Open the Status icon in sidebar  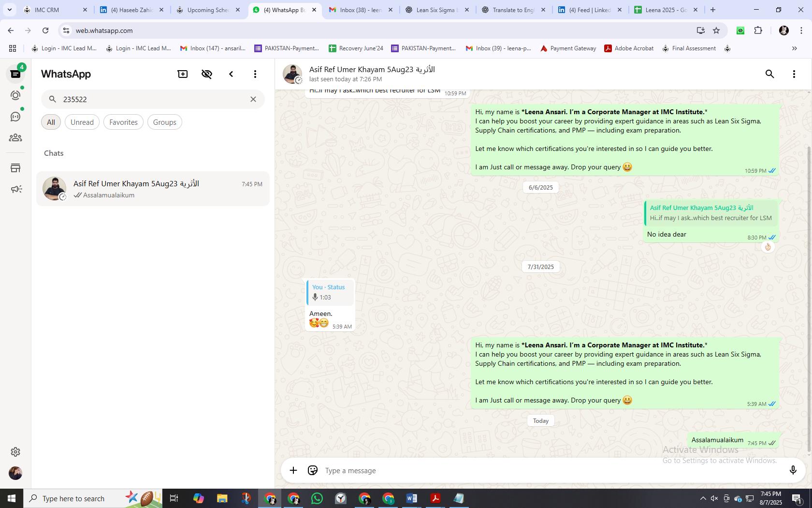[x=15, y=95]
